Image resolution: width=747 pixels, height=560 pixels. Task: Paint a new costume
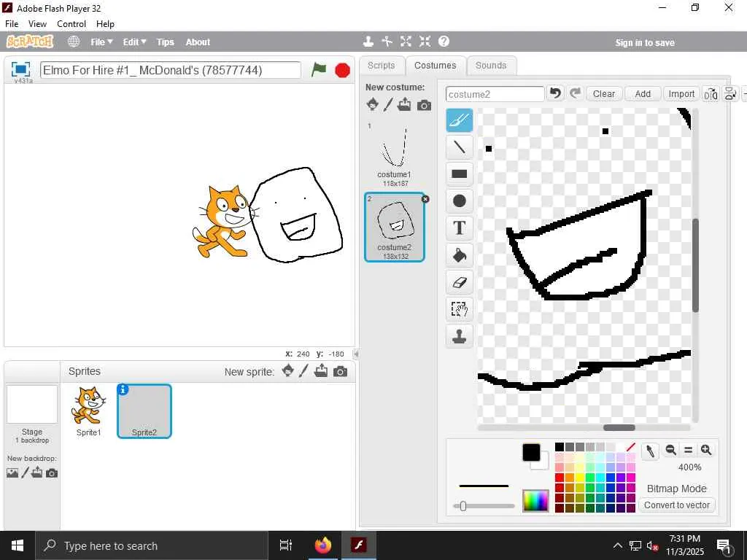pos(388,104)
